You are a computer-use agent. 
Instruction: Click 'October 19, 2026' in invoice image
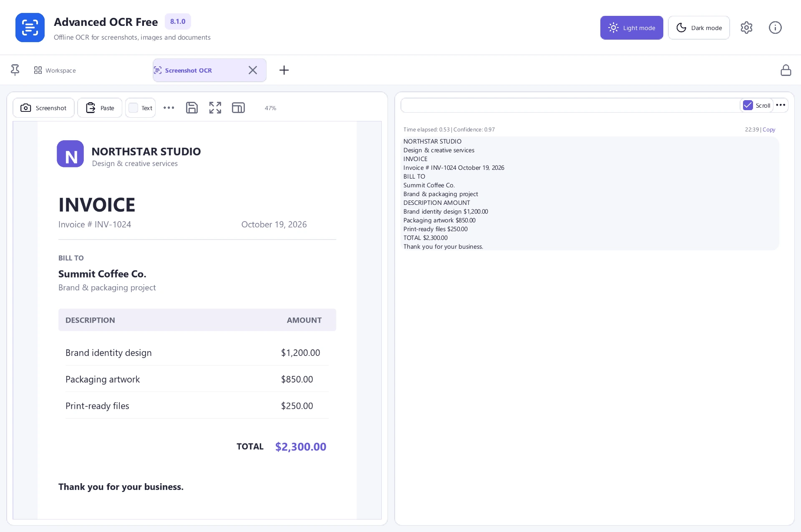274,224
